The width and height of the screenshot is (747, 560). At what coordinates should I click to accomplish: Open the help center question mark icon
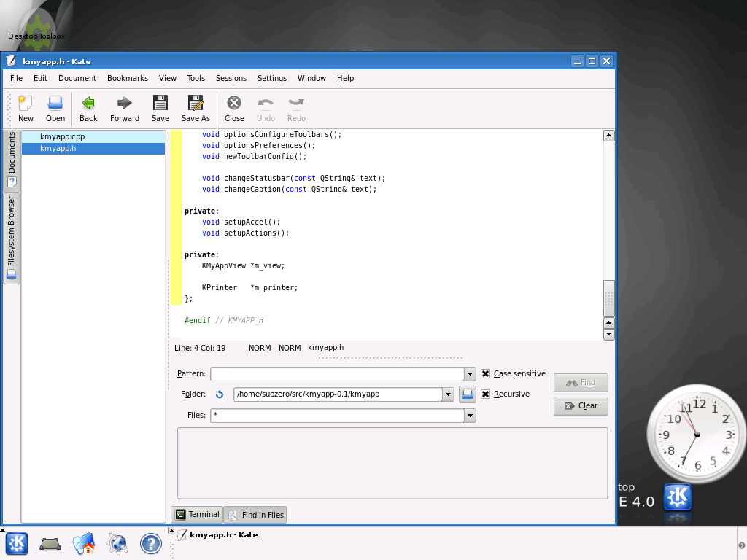151,543
